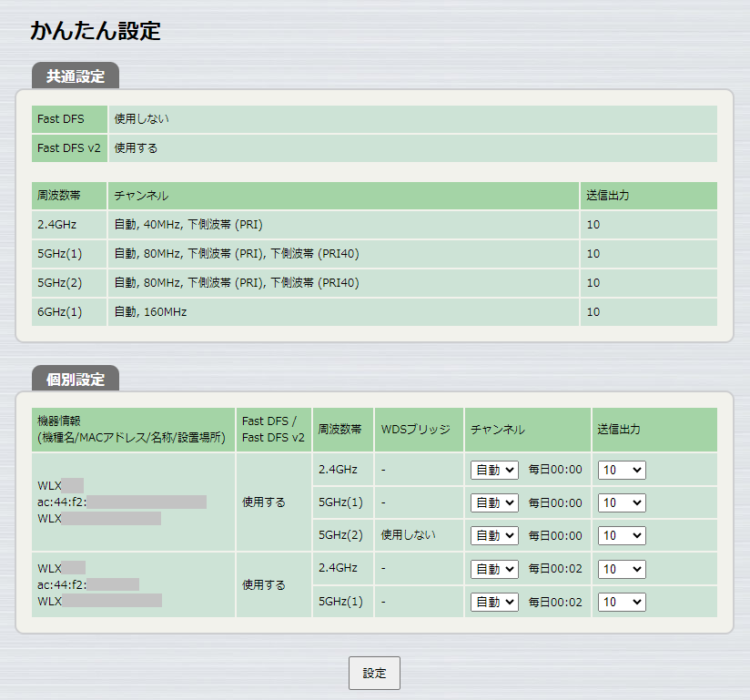Click 毎日00:00 schedule in first device 2.4GHz row

point(555,470)
